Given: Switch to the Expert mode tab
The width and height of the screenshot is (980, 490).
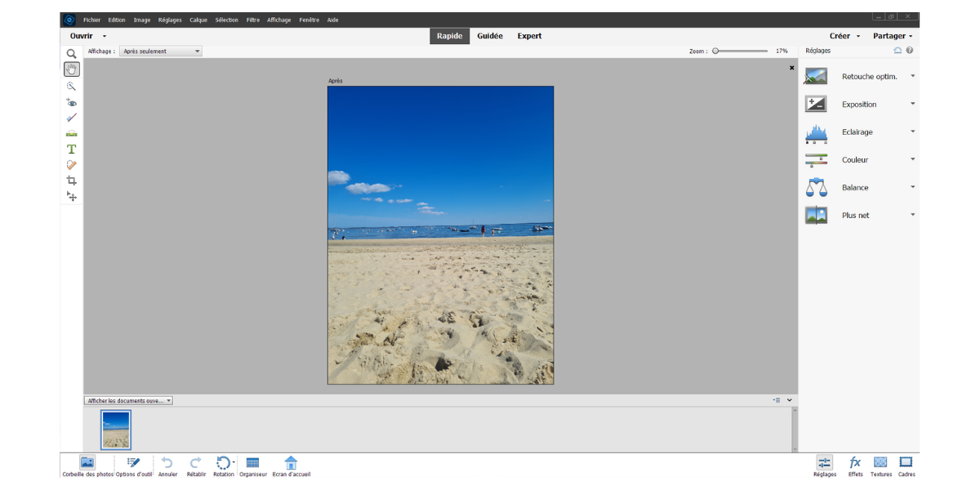Looking at the screenshot, I should tap(529, 36).
